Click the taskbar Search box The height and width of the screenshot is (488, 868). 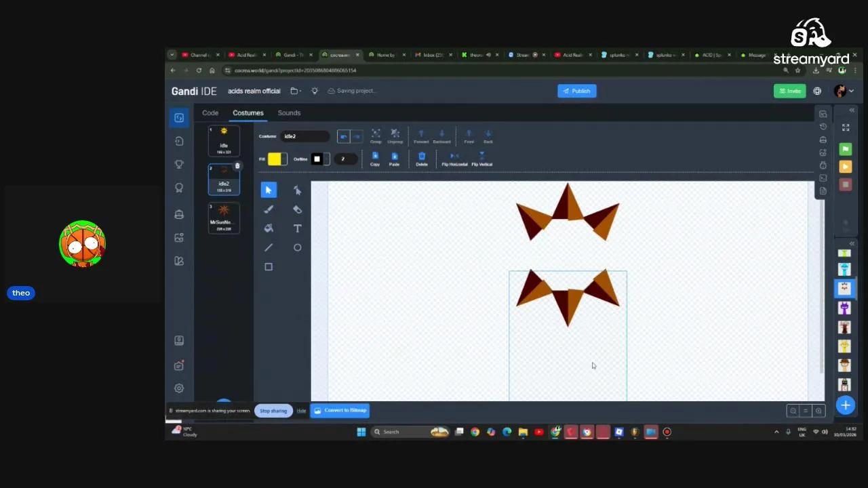click(410, 432)
